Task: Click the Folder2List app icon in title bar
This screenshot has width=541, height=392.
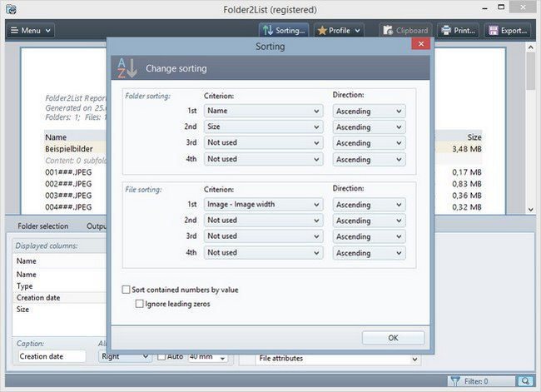Action: [11, 9]
